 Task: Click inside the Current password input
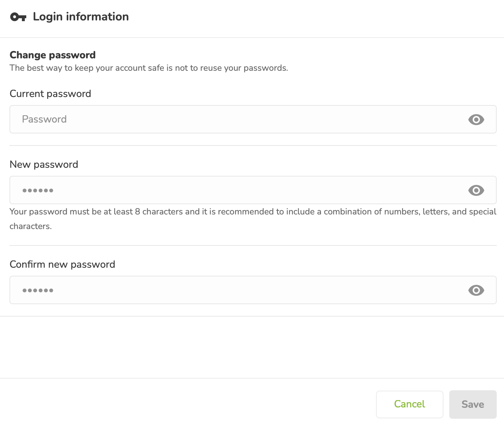[219, 119]
